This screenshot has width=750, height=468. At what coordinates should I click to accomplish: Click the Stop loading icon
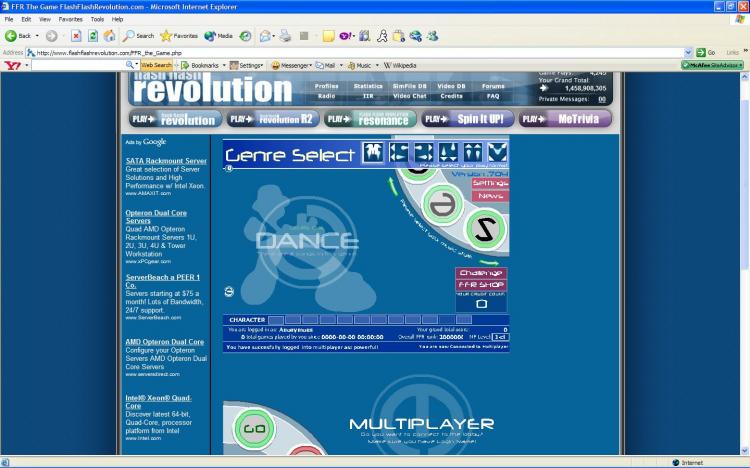[76, 36]
